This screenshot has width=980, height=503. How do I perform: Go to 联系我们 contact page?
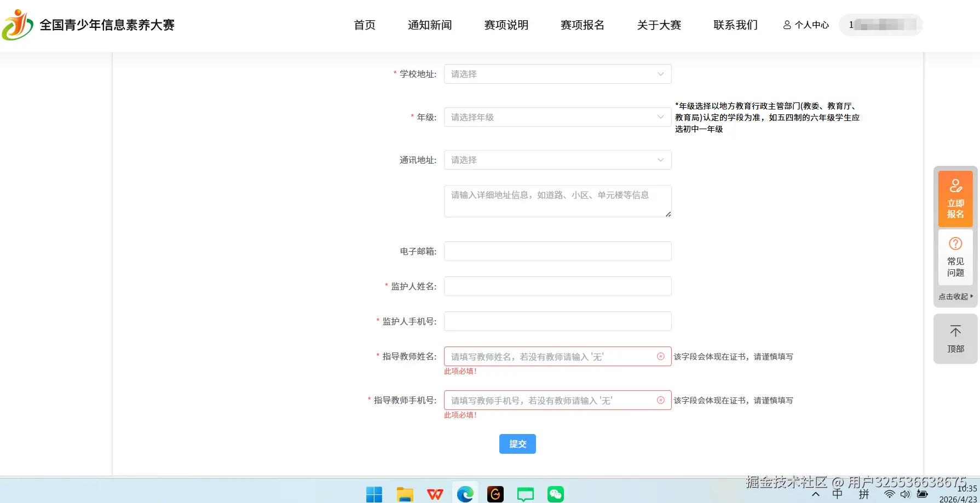(x=736, y=25)
